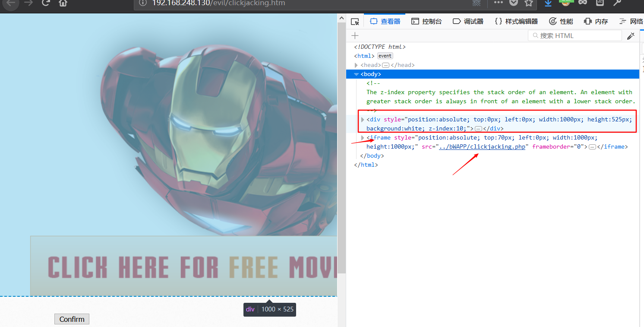The width and height of the screenshot is (644, 327).
Task: Show the html element's event listeners
Action: click(385, 56)
